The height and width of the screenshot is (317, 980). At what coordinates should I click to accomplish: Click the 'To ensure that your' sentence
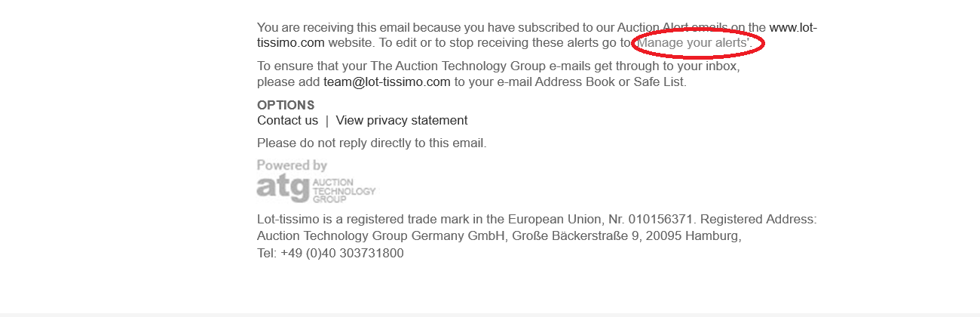click(x=498, y=74)
